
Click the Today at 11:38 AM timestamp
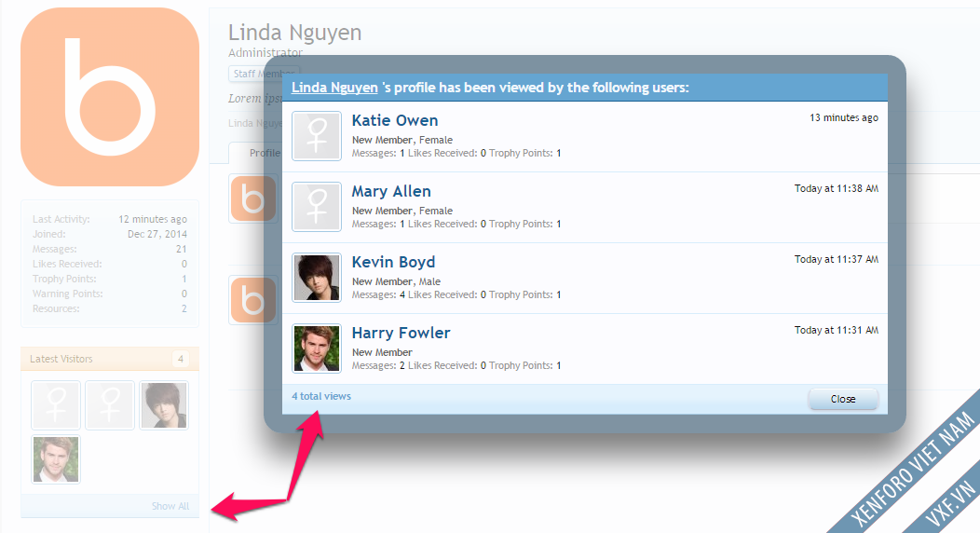837,188
